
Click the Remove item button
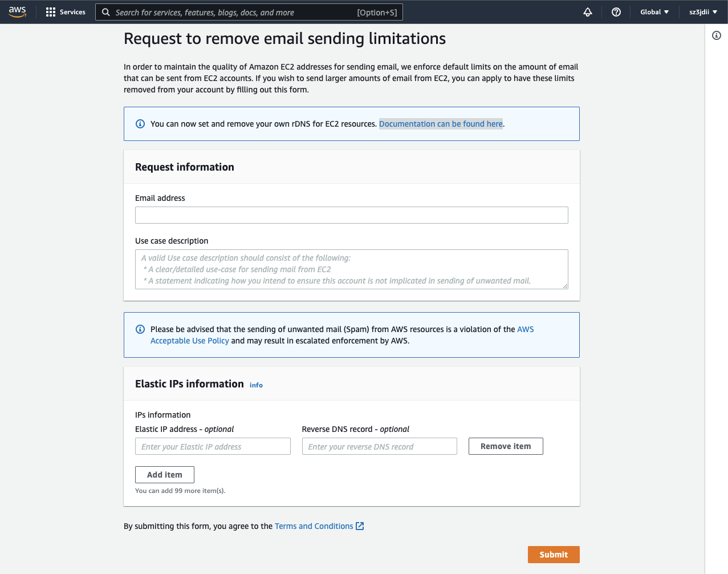pyautogui.click(x=505, y=446)
